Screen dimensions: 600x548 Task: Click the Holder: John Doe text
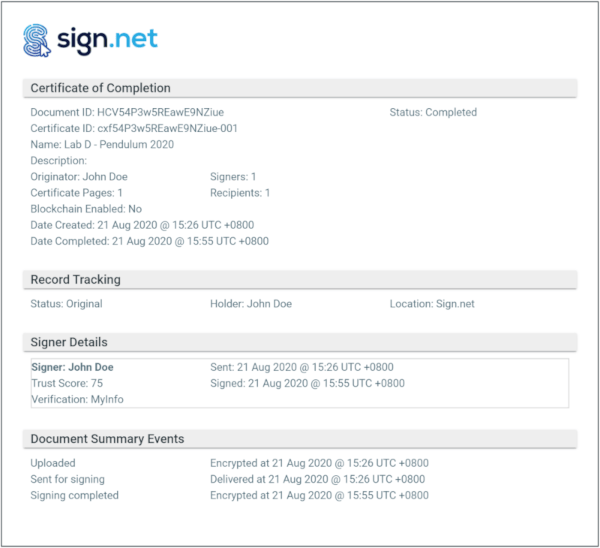(251, 304)
